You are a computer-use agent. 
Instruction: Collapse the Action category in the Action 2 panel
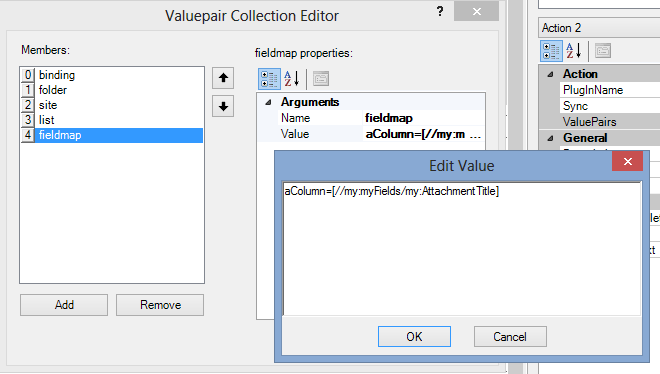coord(550,74)
